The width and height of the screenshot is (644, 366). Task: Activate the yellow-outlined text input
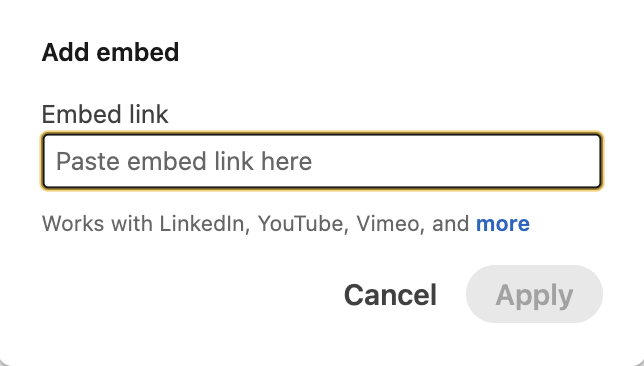[322, 161]
